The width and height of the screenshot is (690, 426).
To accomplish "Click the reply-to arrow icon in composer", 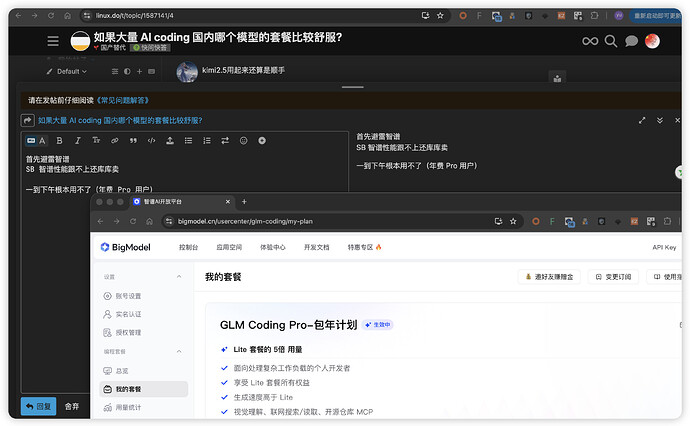I will [27, 120].
